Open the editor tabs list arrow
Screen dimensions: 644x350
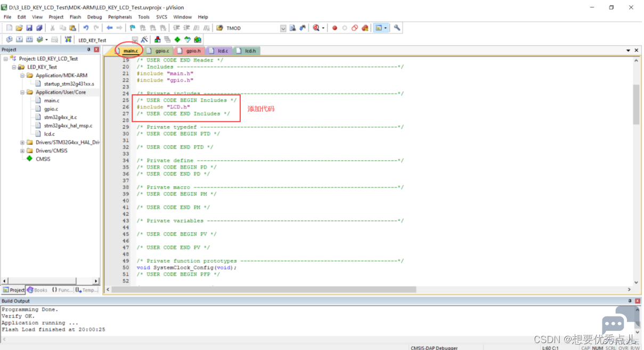(629, 51)
